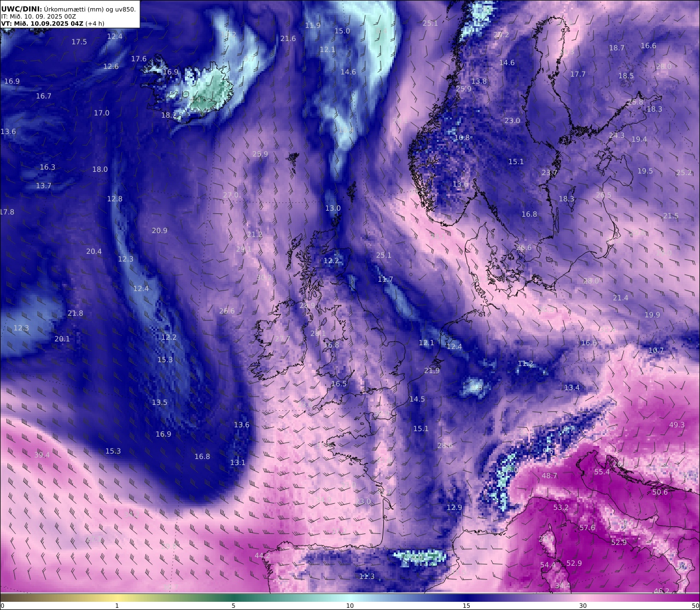Click the 21.6 value label
This screenshot has height=610, width=700.
(288, 39)
